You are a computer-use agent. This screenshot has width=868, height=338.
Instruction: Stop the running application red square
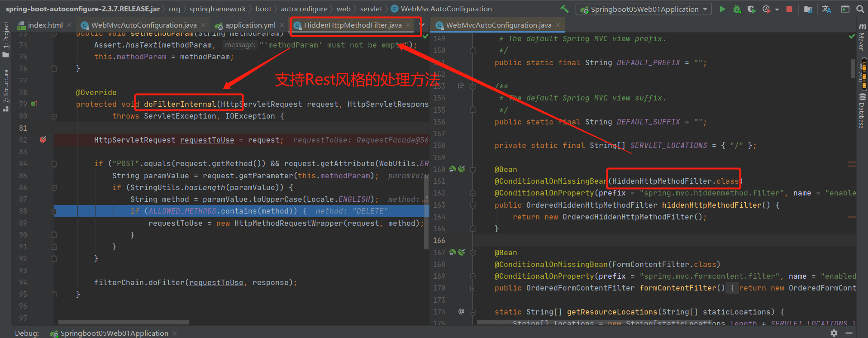[x=789, y=9]
